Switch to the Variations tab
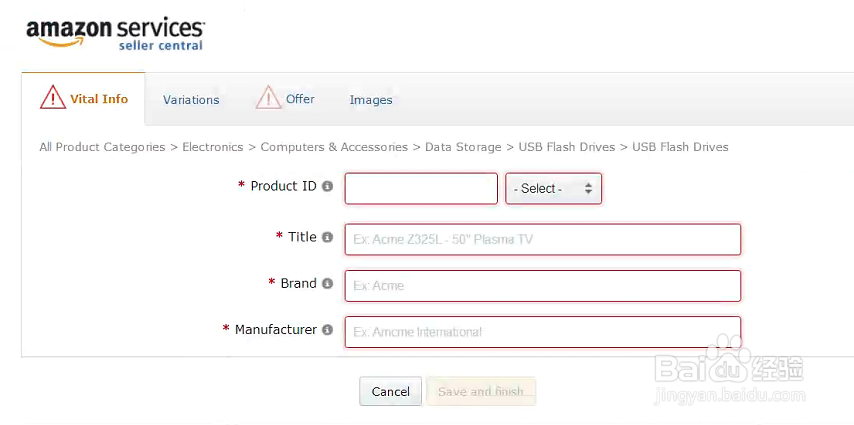This screenshot has height=425, width=854. [191, 100]
